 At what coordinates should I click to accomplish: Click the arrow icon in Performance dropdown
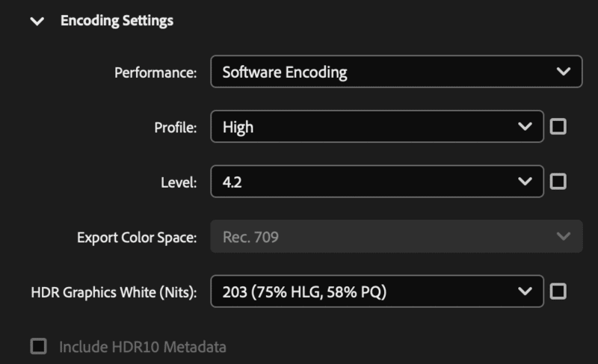(564, 73)
